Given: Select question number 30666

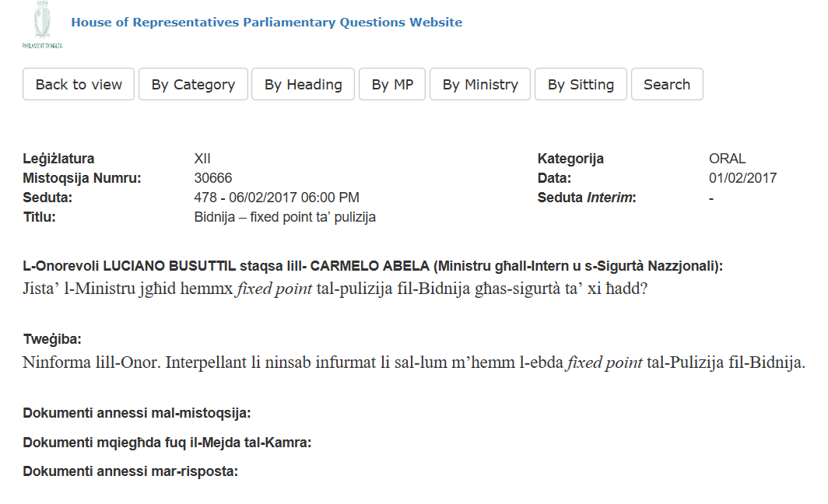Looking at the screenshot, I should click(x=212, y=178).
